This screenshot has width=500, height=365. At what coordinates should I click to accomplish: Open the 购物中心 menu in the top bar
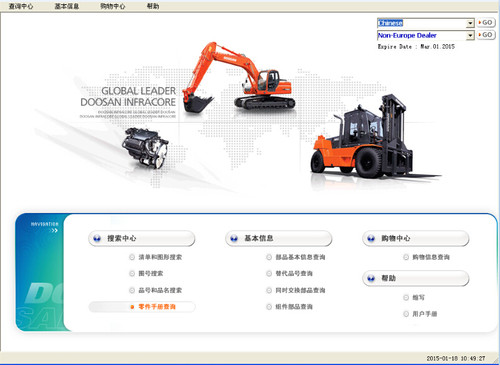[113, 6]
